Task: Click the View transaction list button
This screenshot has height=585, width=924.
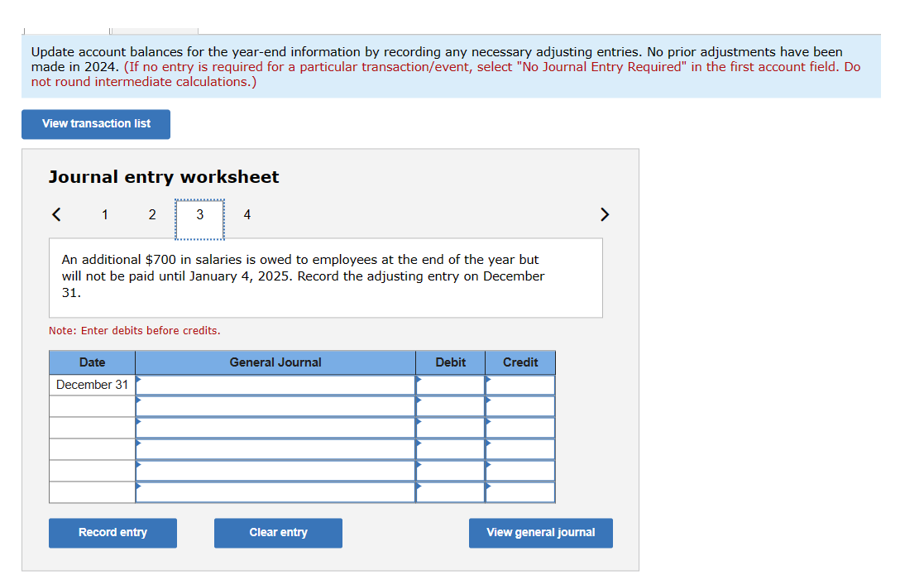Action: tap(95, 124)
